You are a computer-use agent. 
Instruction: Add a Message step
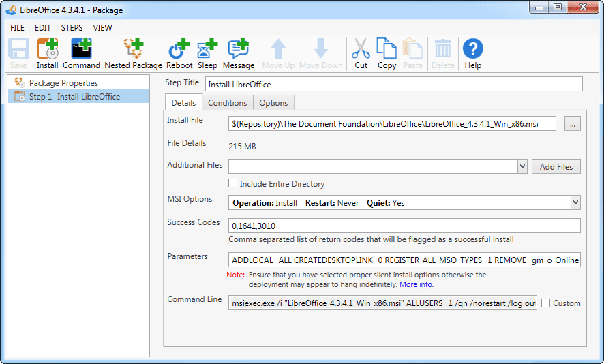tap(239, 54)
